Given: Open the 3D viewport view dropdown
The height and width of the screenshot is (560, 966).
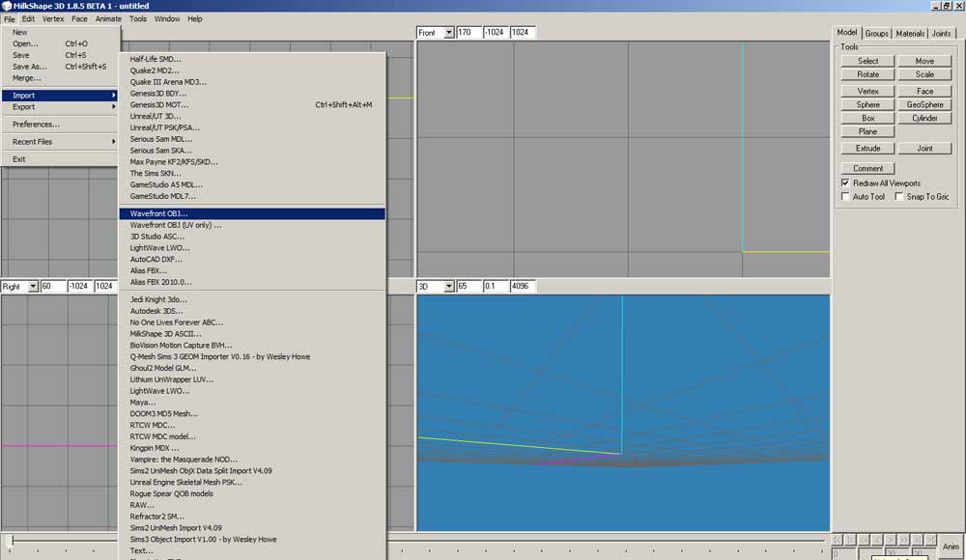Looking at the screenshot, I should 447,287.
